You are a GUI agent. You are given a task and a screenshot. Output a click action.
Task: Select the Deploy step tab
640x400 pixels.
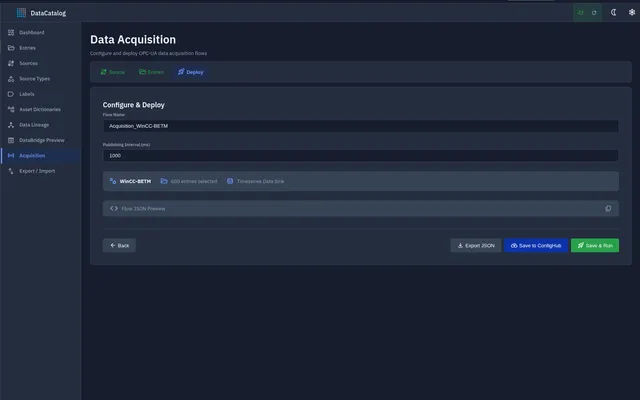191,72
